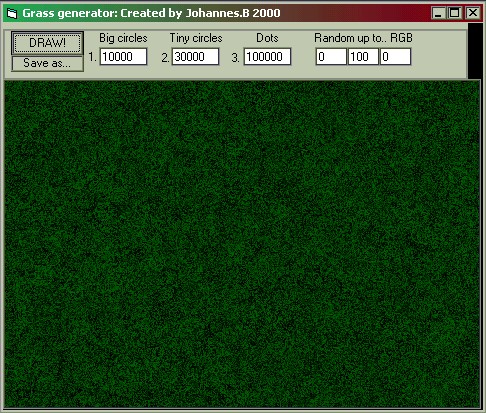
Task: Close the Grass generator window
Action: [473, 13]
